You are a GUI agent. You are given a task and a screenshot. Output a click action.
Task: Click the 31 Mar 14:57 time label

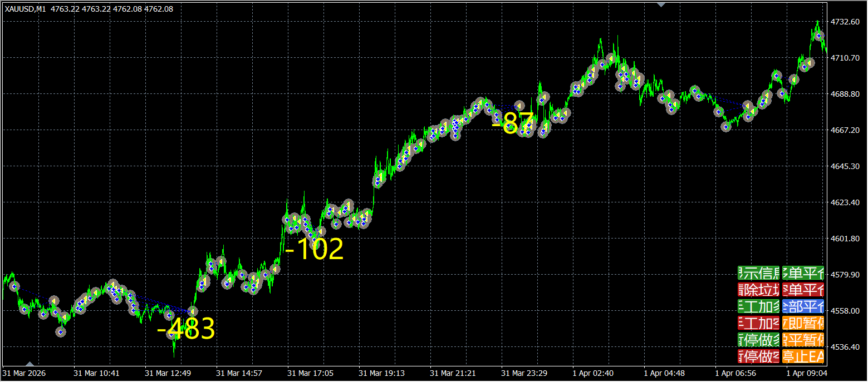(239, 373)
